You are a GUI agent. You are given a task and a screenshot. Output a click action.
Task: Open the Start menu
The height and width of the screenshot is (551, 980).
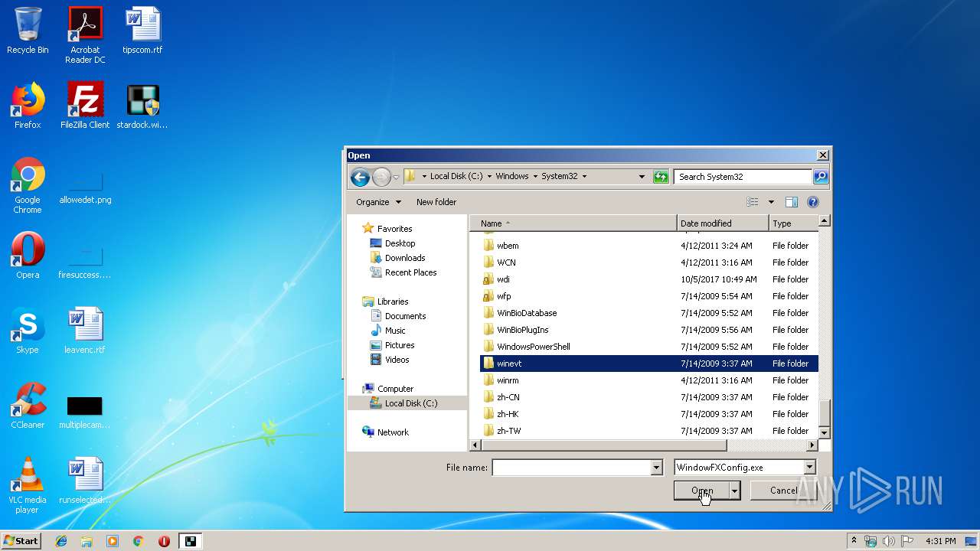21,541
